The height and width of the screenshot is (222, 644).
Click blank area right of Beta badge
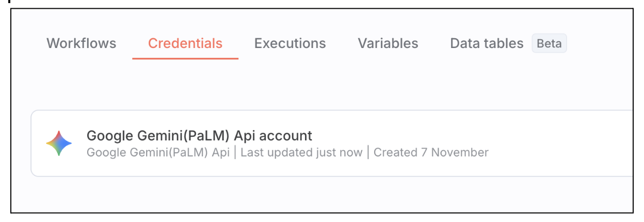pyautogui.click(x=599, y=43)
